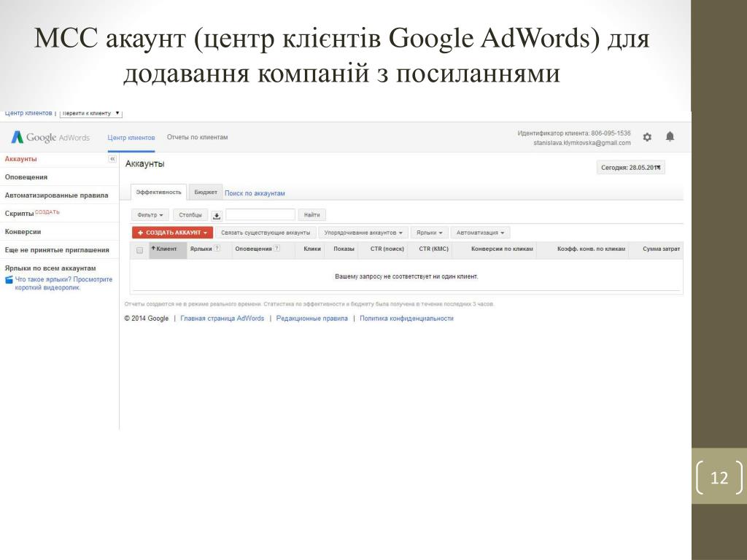Image resolution: width=747 pixels, height=560 pixels.
Task: Switch to the Центр клиентов tab
Action: coord(131,138)
